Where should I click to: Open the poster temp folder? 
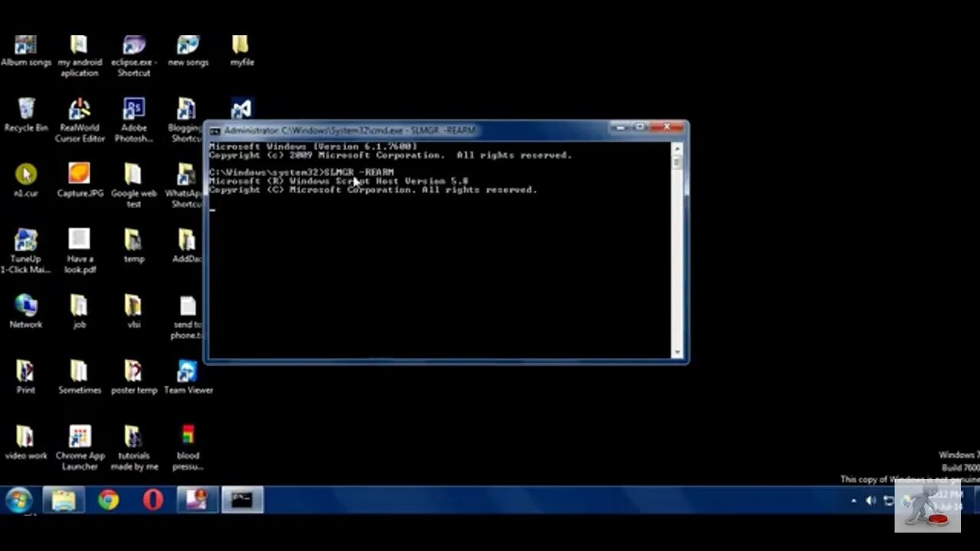coord(134,377)
